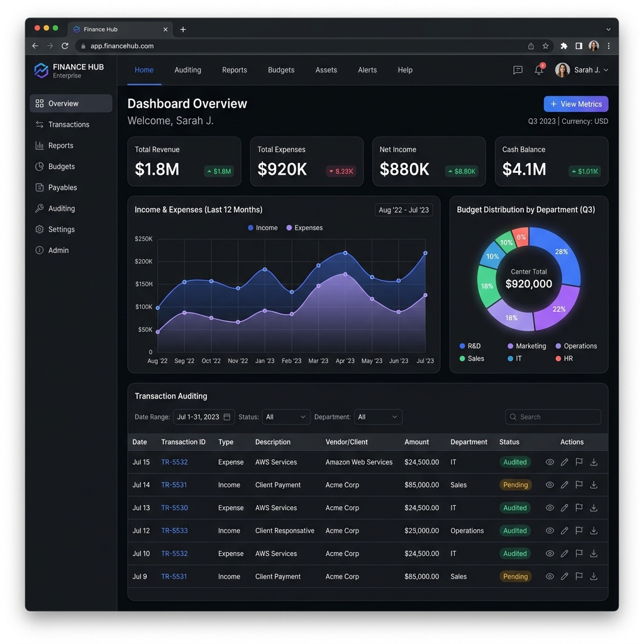
Task: Select the Home tab
Action: pos(144,70)
